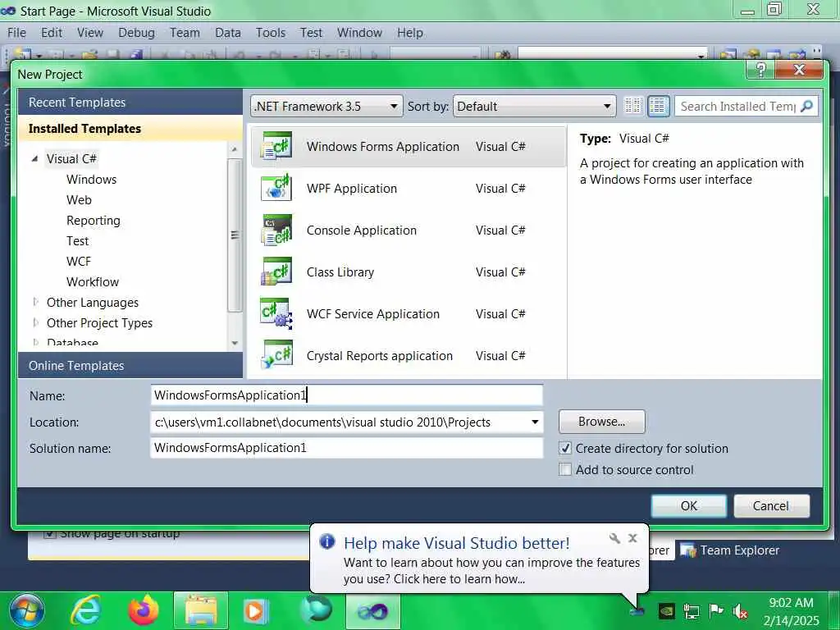Screen dimensions: 840x630
Task: Open Action Center flag tray icon
Action: click(715, 610)
